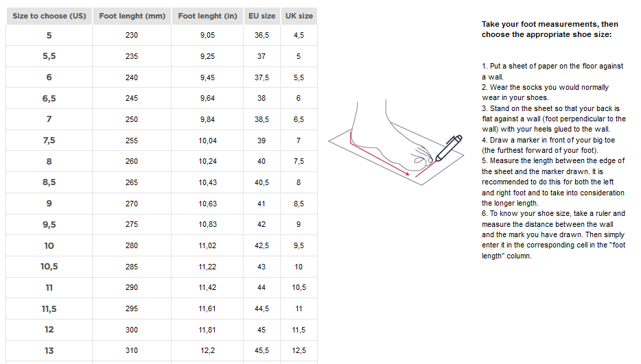
Task: Click the 11,02 inch foot length cell
Action: point(207,245)
